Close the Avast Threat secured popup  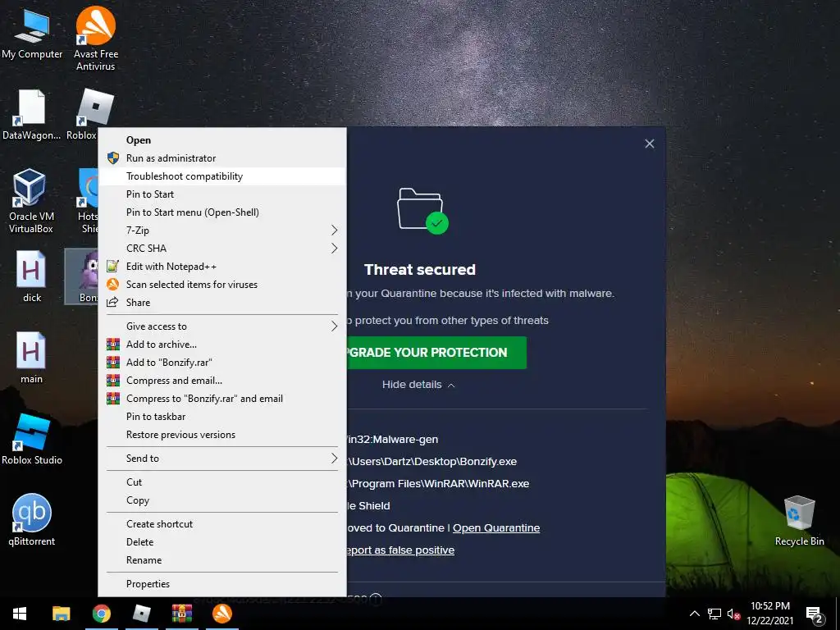650,144
